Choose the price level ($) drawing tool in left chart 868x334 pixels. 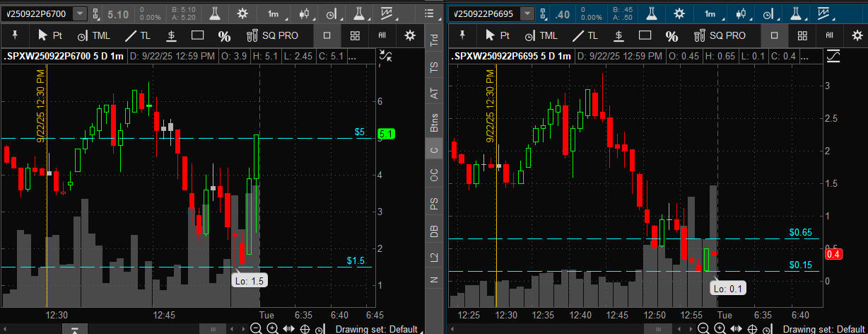tap(172, 35)
